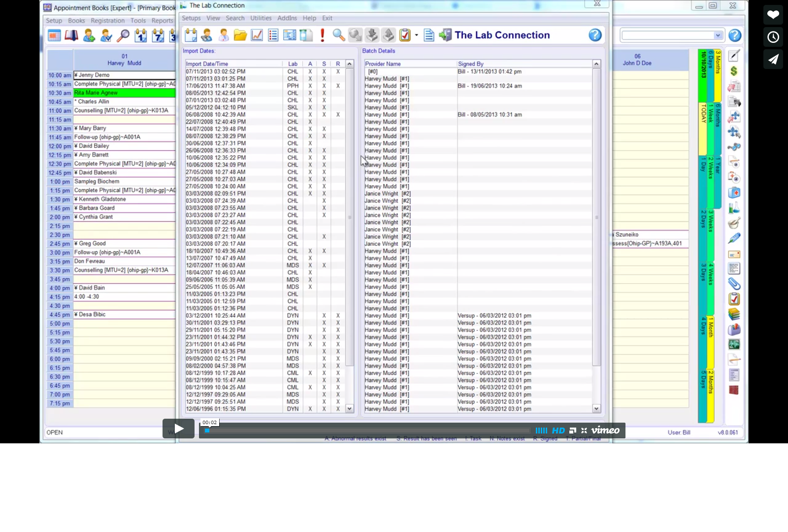Click the patient in white coat icon
The height and width of the screenshot is (532, 788).
pos(224,35)
